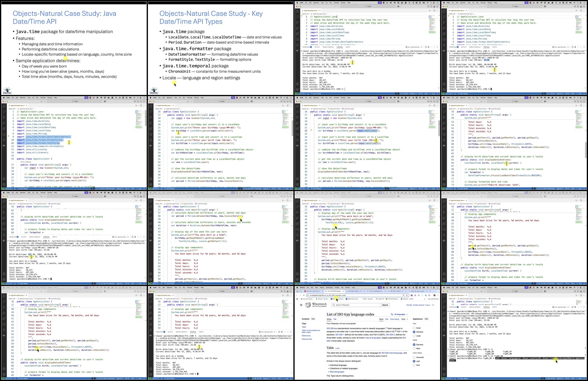Image resolution: width=588 pixels, height=381 pixels.
Task: Open Chrome's three-dot customize menu
Action: [438, 295]
